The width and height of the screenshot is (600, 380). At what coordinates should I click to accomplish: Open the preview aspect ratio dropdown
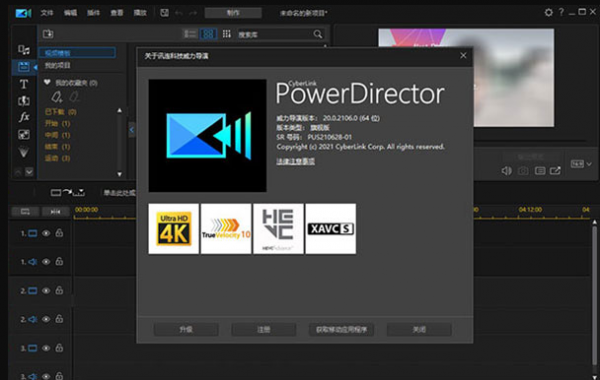tap(581, 164)
